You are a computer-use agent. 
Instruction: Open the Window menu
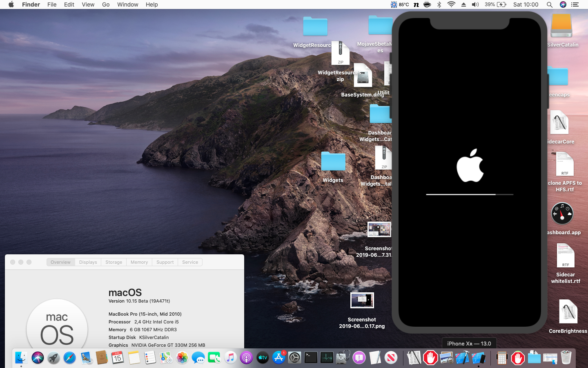pyautogui.click(x=128, y=4)
